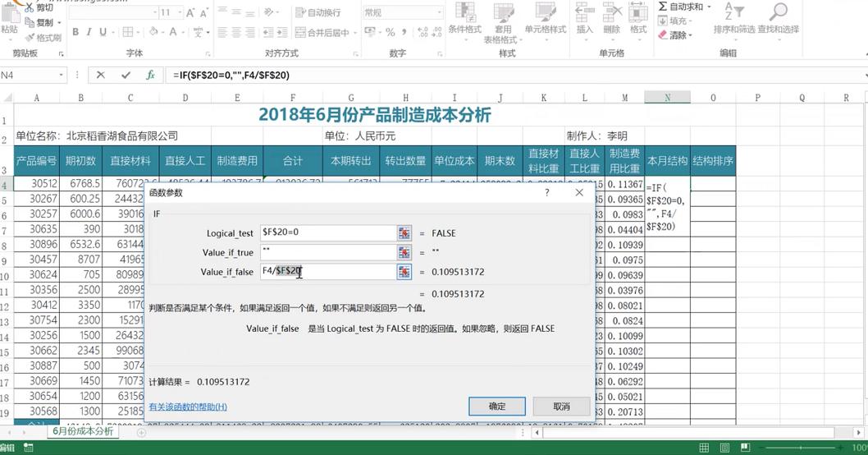Image resolution: width=868 pixels, height=455 pixels.
Task: Confirm formula with the checkmark button
Action: coord(126,75)
